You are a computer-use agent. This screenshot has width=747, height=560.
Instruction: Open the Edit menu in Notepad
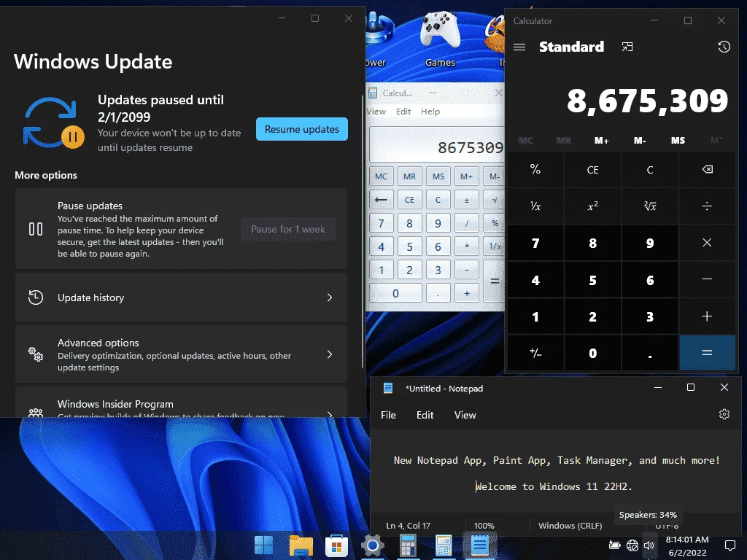pos(425,415)
